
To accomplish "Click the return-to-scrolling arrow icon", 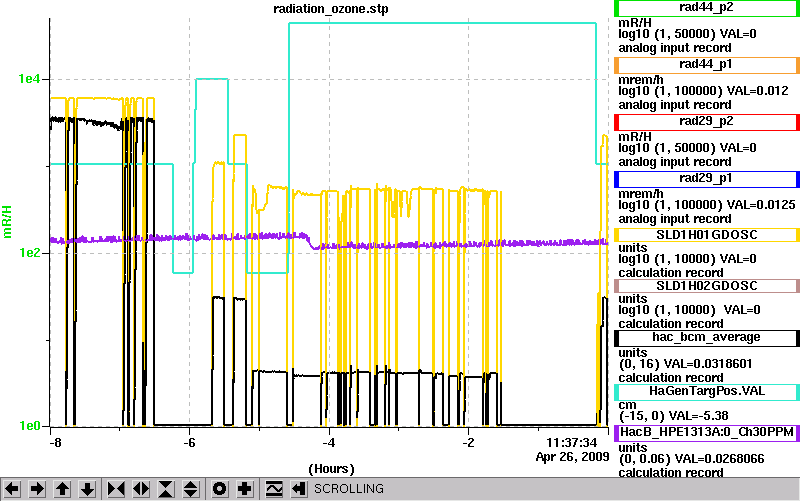I will [299, 489].
